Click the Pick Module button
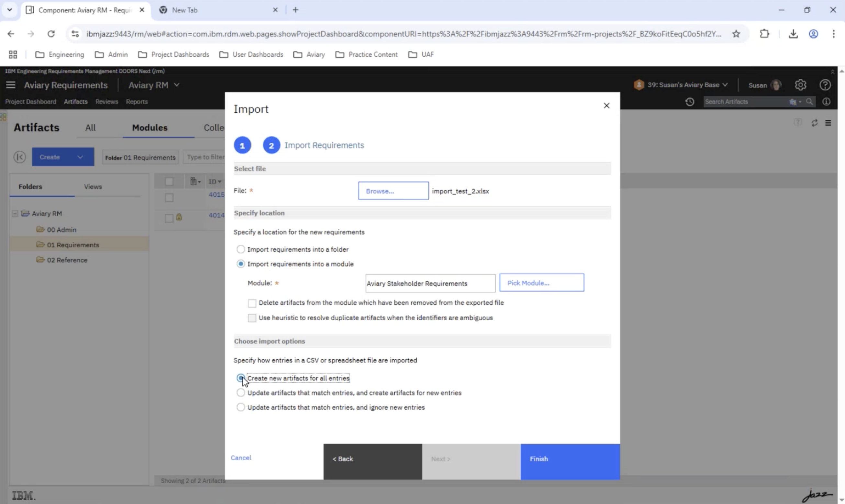Image resolution: width=845 pixels, height=504 pixels. pos(541,283)
